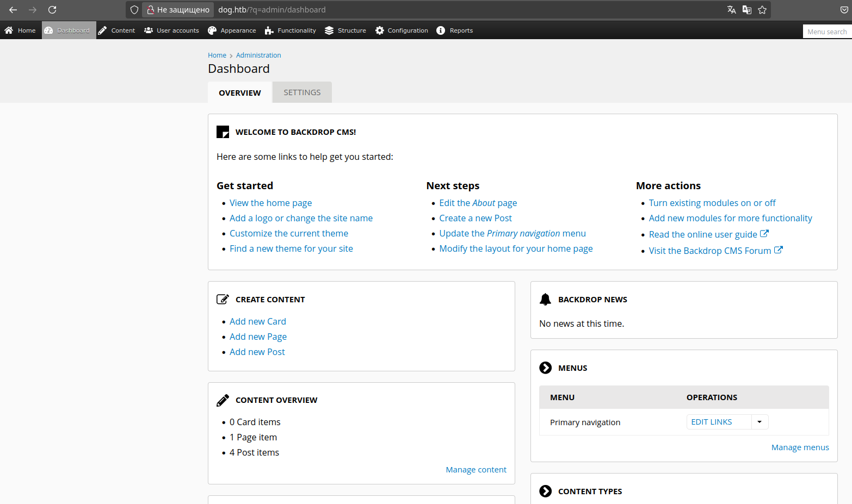This screenshot has width=852, height=504.
Task: Open the Pocket icon in the browser toolbar
Action: click(844, 10)
